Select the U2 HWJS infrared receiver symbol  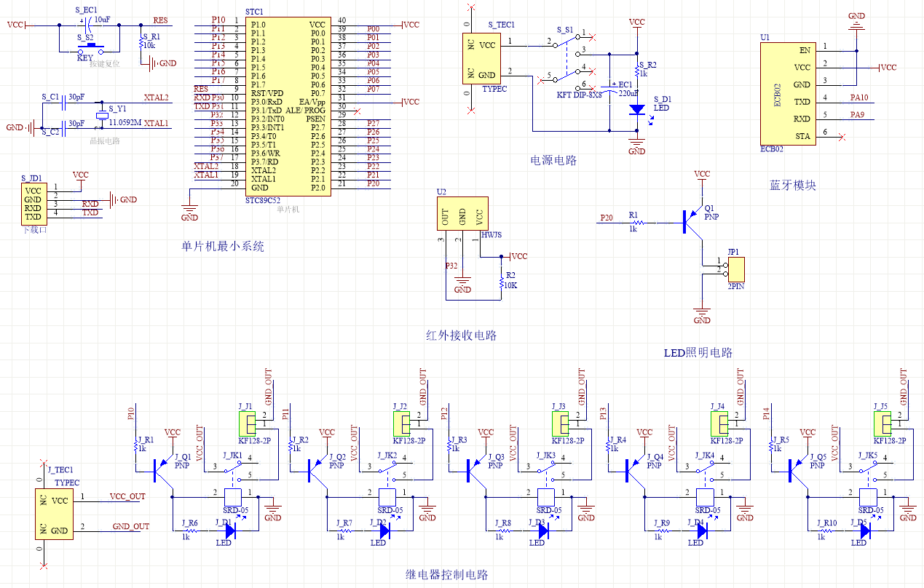(462, 214)
